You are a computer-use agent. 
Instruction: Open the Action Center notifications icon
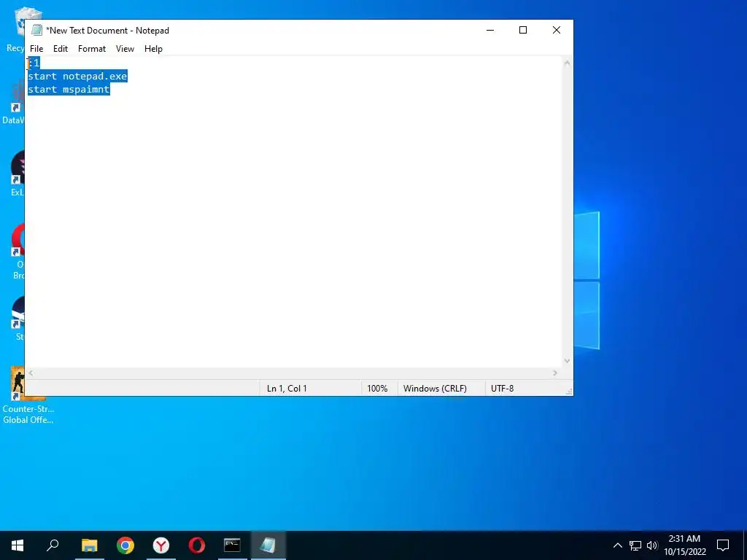coord(723,545)
